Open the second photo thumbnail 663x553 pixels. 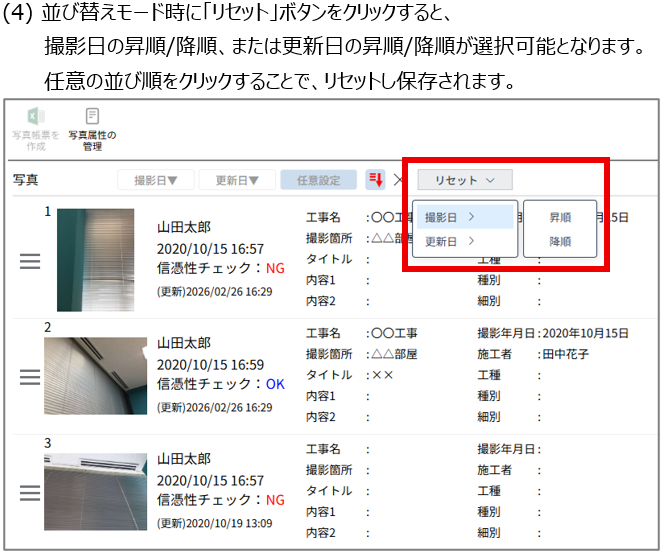pyautogui.click(x=95, y=375)
